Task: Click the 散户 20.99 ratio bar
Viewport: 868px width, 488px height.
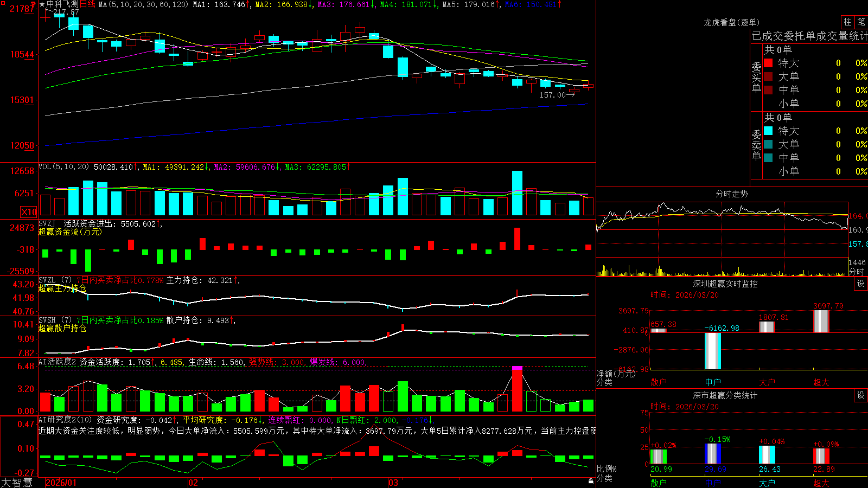Action: [659, 457]
